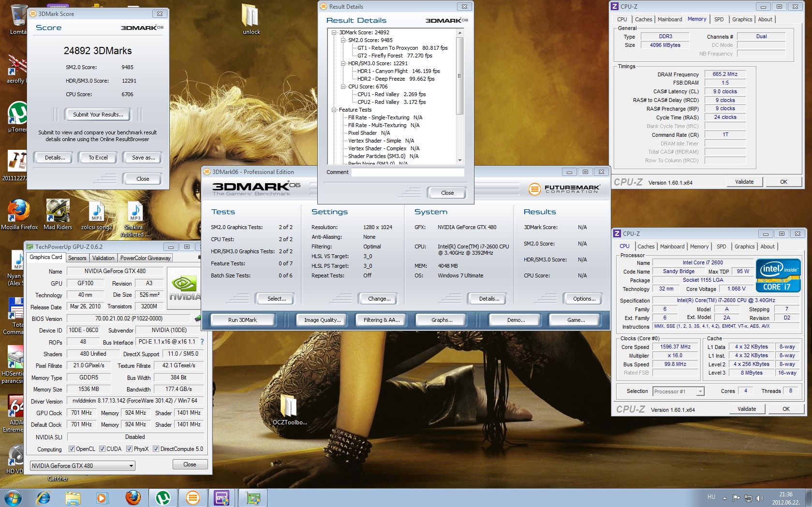This screenshot has width=812, height=507.
Task: Open the Image Quality... dialog
Action: 323,320
